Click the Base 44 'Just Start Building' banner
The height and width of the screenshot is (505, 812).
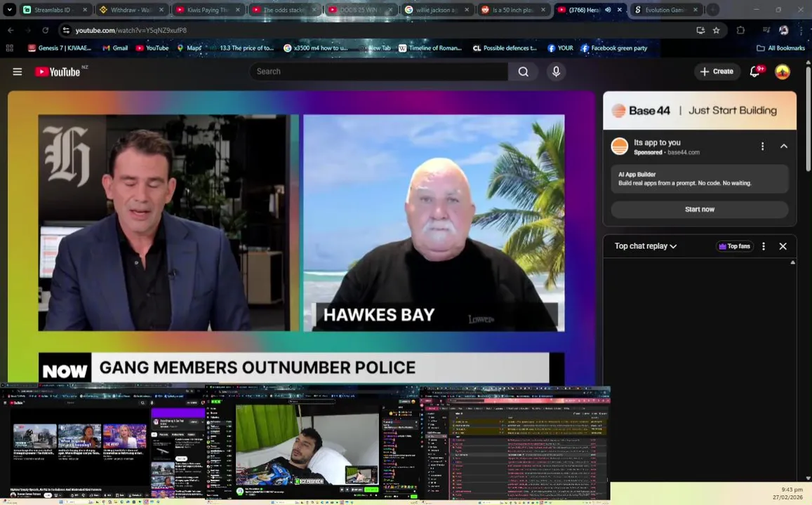coord(700,111)
